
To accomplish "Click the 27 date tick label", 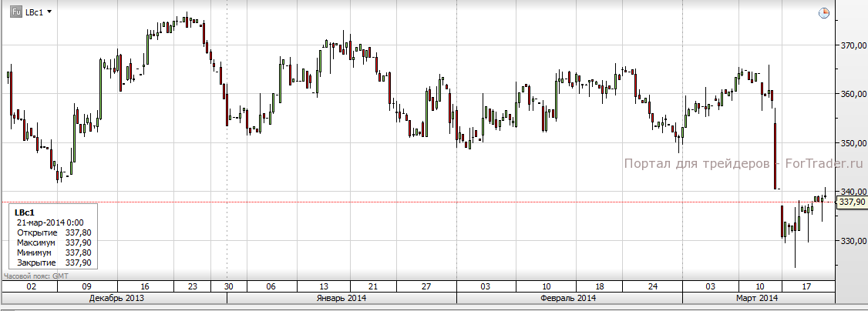I will 426,286.
